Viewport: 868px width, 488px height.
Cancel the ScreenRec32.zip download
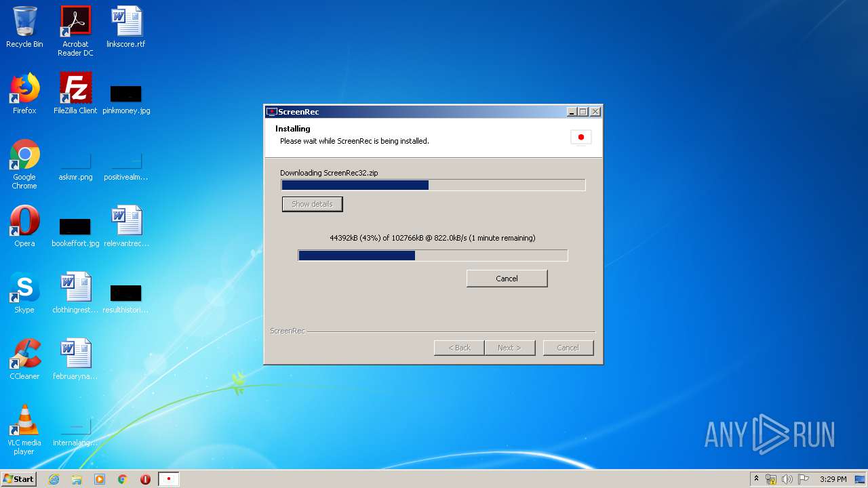(507, 279)
